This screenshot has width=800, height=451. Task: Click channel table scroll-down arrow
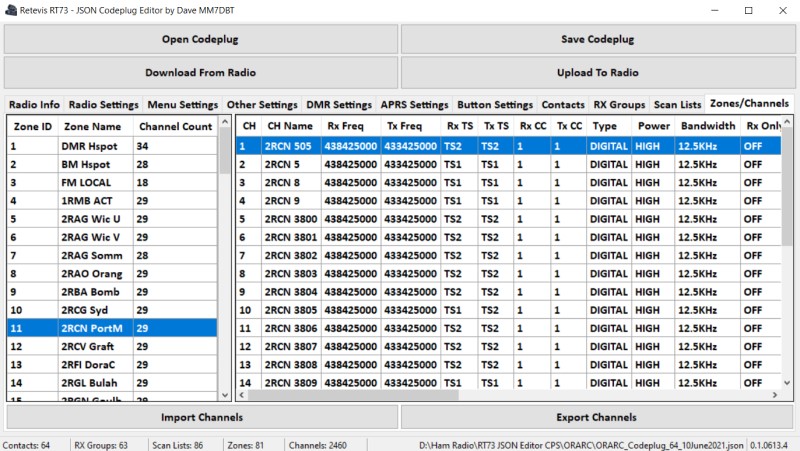(787, 383)
